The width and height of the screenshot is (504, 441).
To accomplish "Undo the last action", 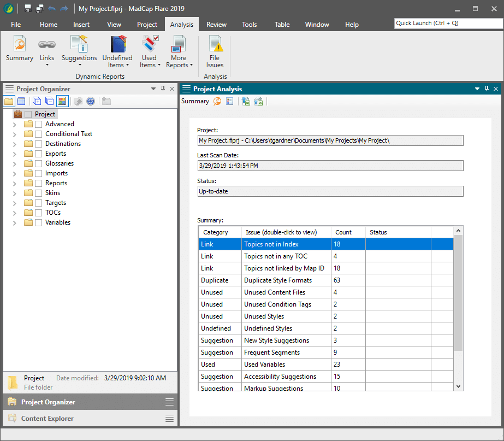I will coord(52,9).
